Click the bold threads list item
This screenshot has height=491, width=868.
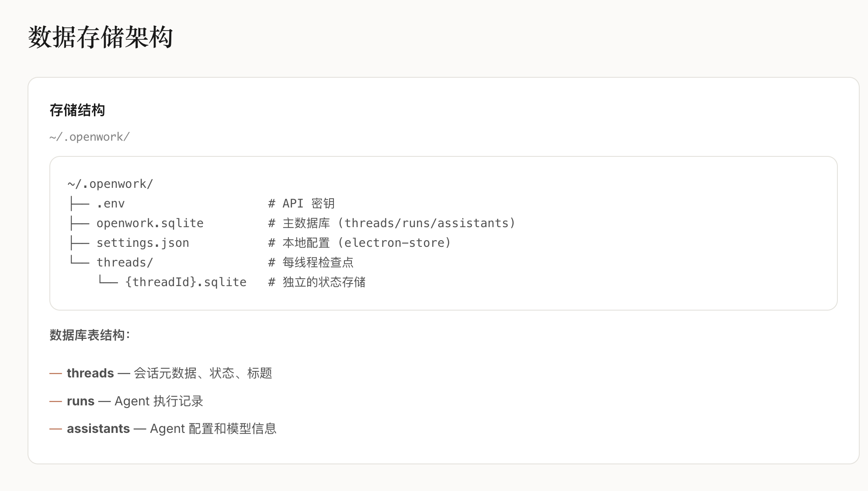tap(90, 373)
